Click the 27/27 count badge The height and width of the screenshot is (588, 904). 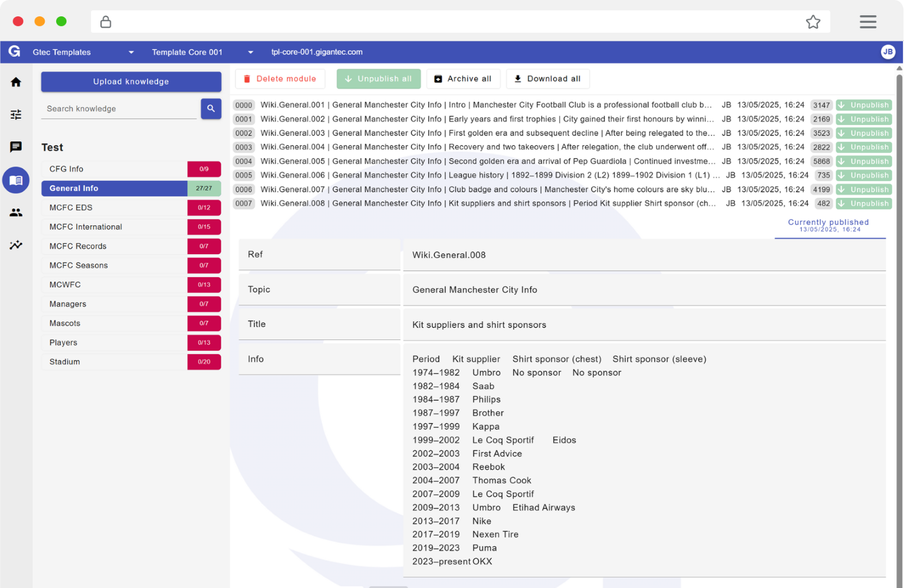click(x=204, y=188)
